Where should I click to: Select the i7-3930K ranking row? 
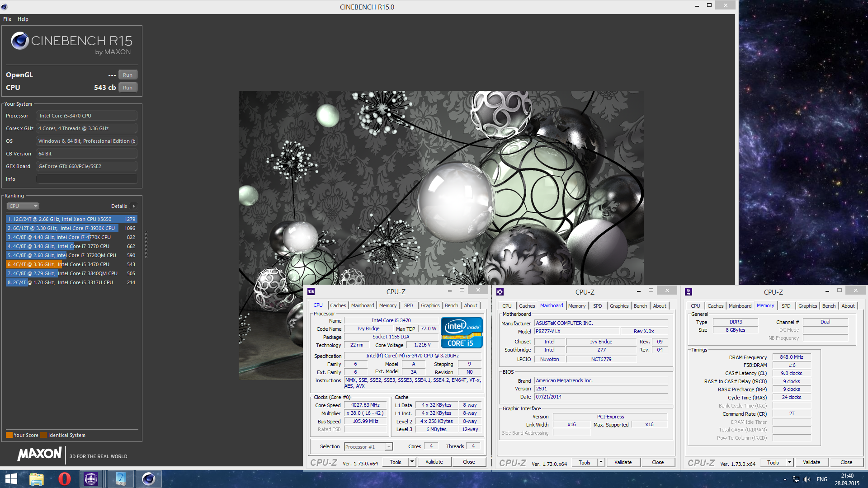tap(71, 228)
